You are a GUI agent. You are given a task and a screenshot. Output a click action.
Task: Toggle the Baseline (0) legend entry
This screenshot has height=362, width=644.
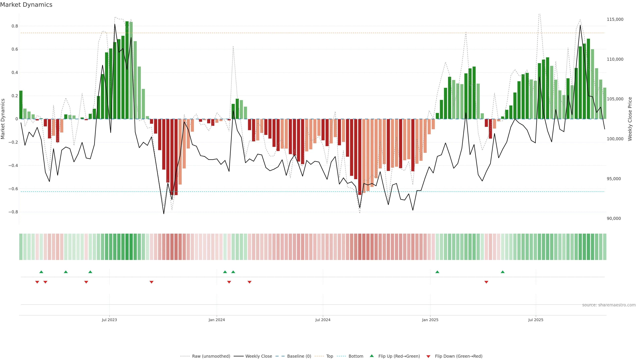click(299, 356)
